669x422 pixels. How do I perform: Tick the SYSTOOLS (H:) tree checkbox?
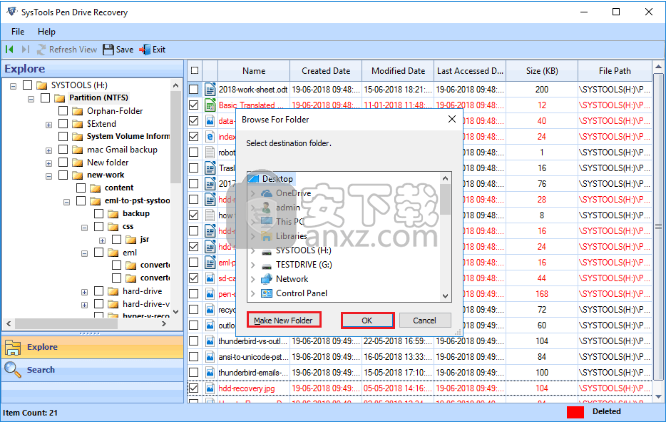coord(28,85)
